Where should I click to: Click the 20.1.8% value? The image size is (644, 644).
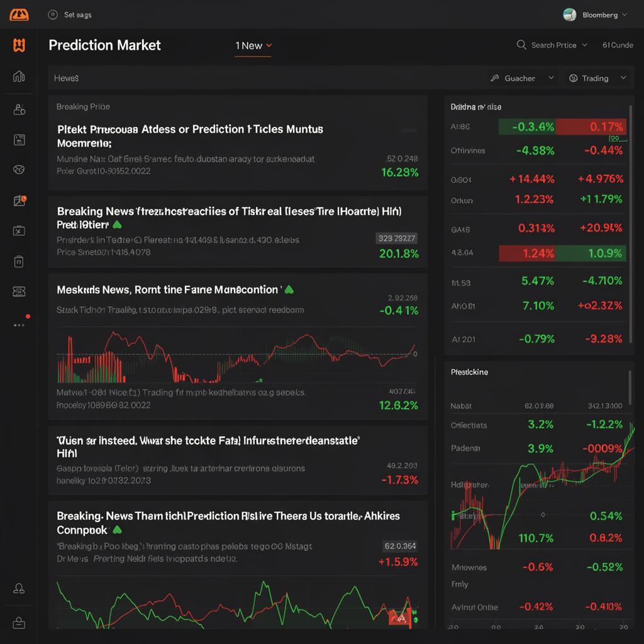(399, 253)
